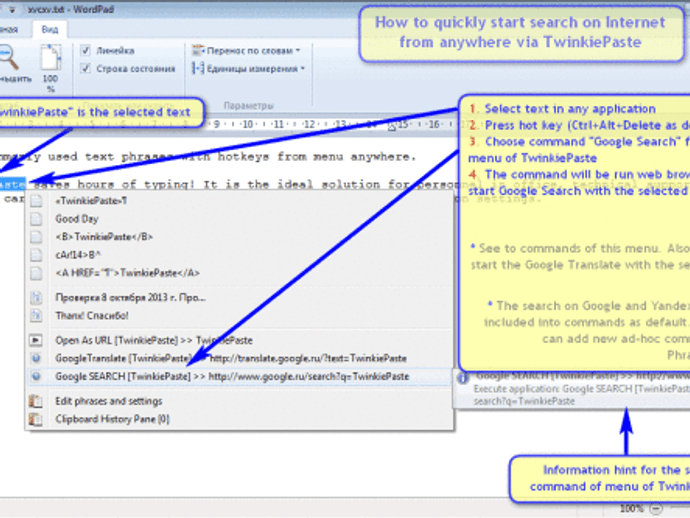
Task: Toggle the Строка состояния checkbox
Action: click(86, 69)
